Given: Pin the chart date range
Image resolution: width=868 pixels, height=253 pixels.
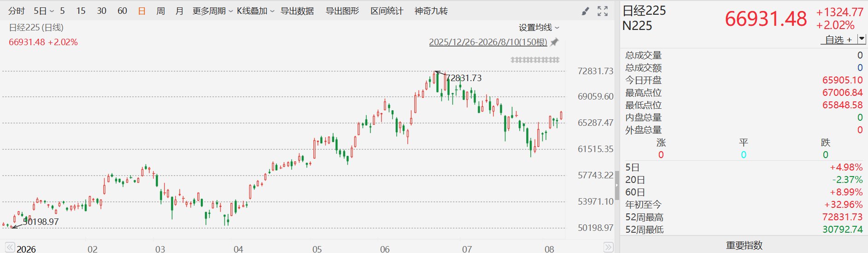Looking at the screenshot, I should pos(555,42).
